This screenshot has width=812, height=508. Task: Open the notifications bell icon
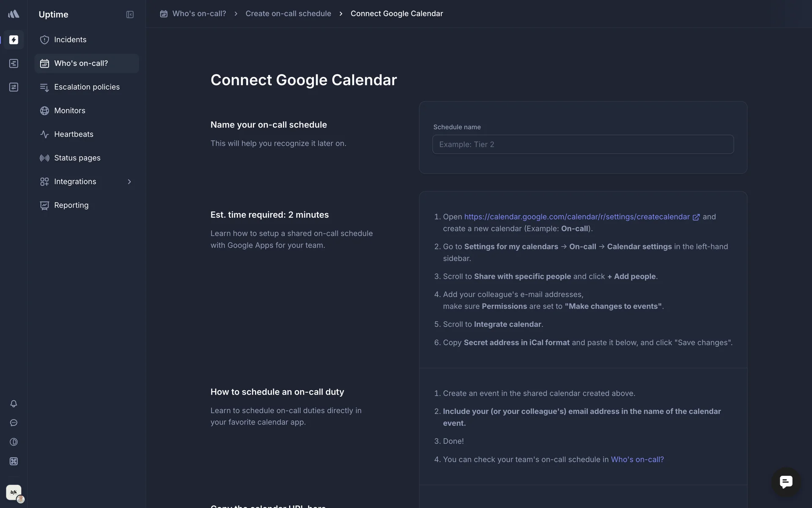pos(14,404)
